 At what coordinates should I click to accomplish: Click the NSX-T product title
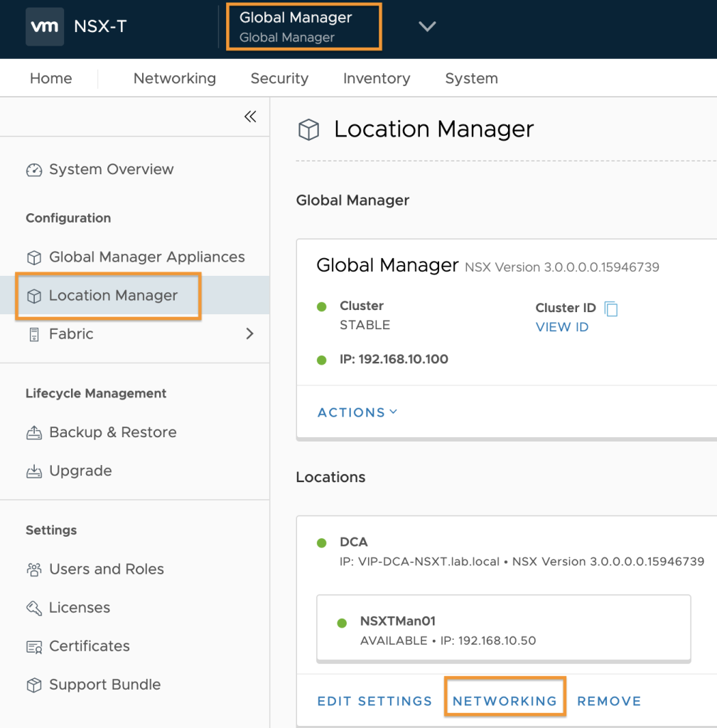pyautogui.click(x=100, y=26)
